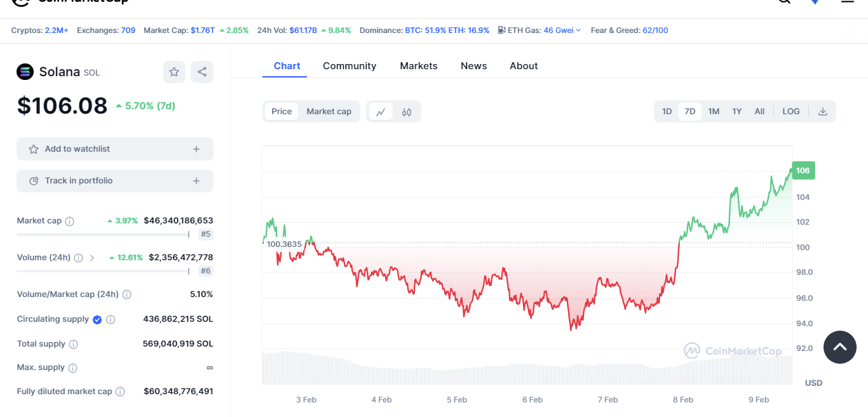Click the $46,340,186,653 market cap value
Viewport: 868px width, 417px height.
(179, 221)
